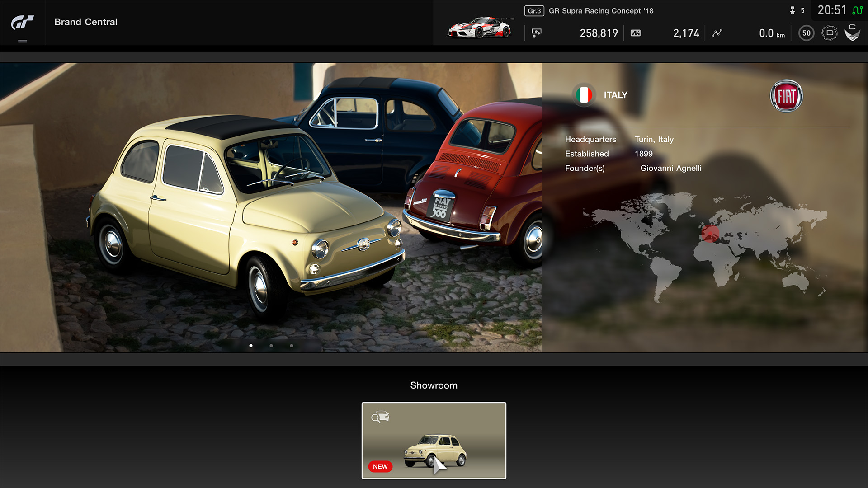
Task: Click the red Italy marker on map
Action: pos(710,234)
